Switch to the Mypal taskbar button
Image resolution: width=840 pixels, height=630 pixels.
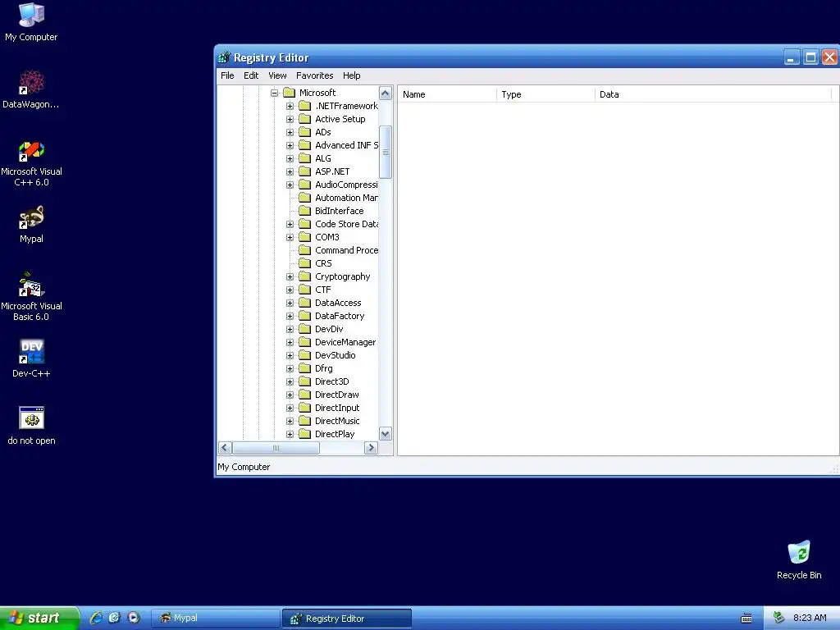click(216, 618)
